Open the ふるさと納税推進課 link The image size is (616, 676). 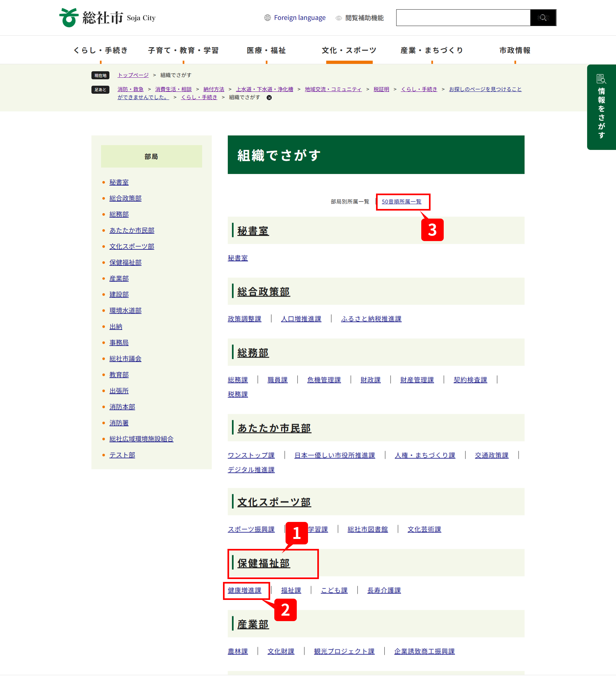pyautogui.click(x=371, y=319)
